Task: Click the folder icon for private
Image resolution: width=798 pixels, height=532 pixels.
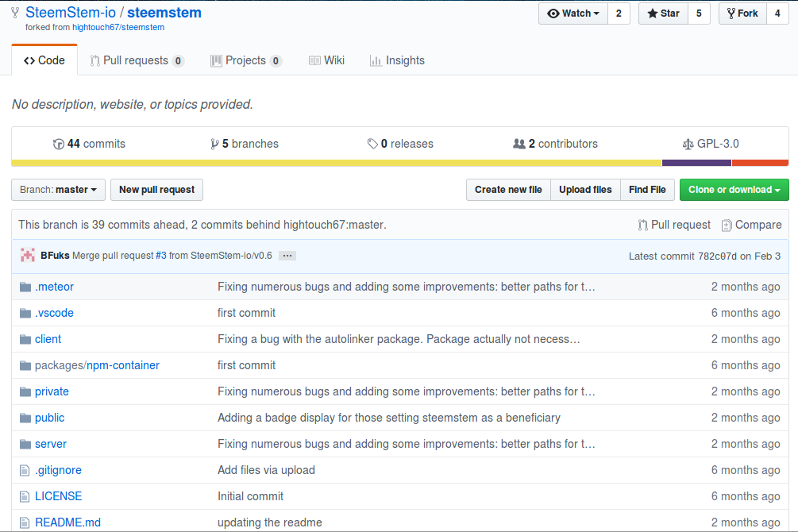Action: point(25,392)
